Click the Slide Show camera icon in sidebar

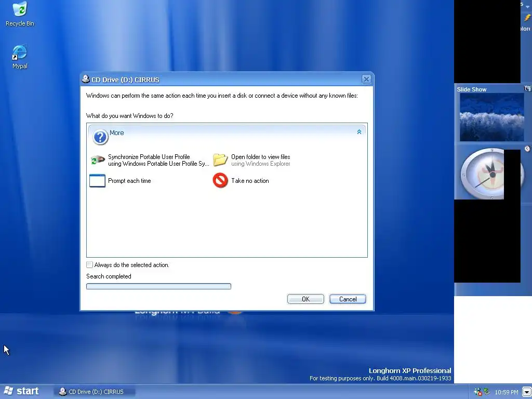[x=528, y=88]
